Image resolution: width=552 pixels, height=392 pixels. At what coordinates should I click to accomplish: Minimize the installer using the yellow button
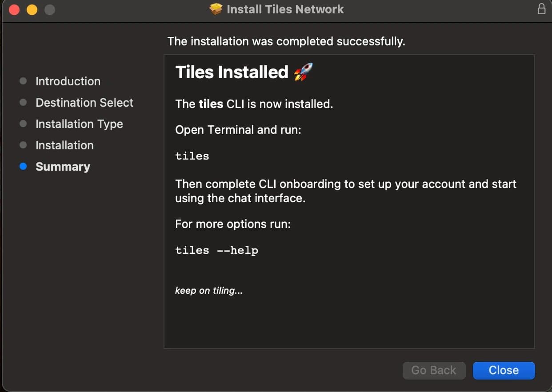tap(32, 9)
